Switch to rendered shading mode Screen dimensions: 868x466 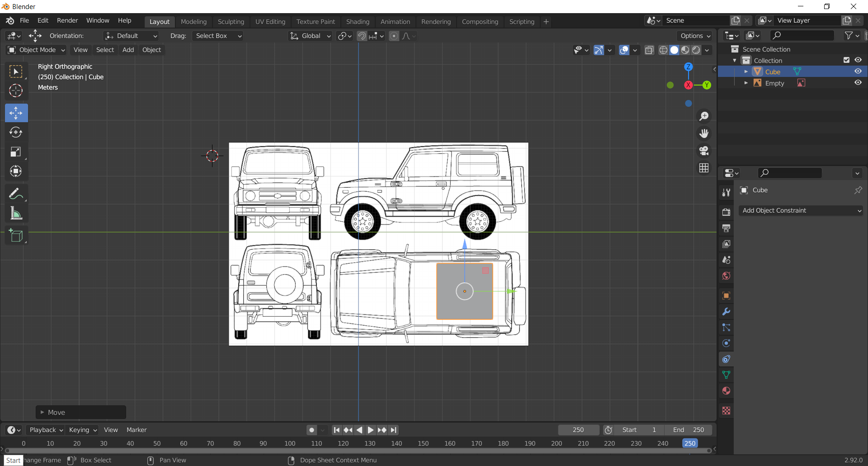point(696,50)
